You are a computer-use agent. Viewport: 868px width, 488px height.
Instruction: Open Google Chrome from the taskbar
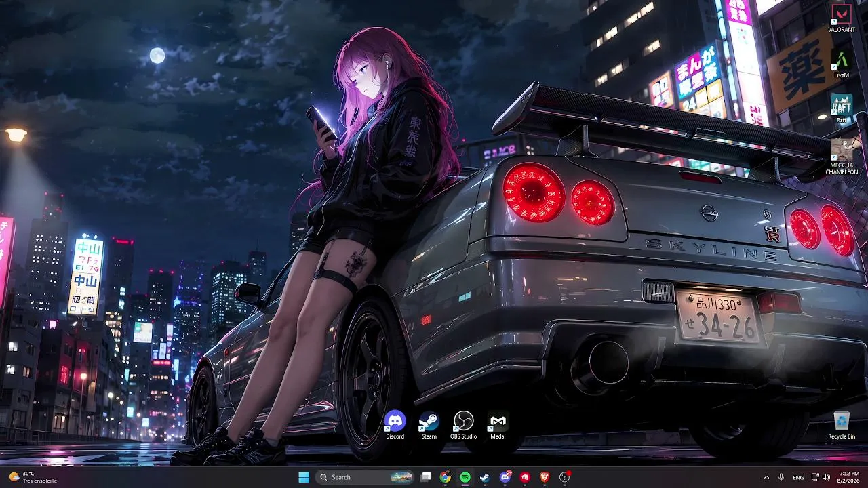coord(445,477)
